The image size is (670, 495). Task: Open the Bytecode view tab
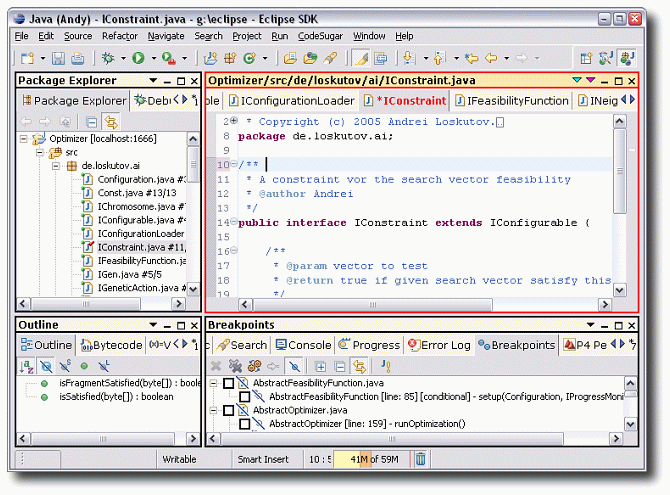pos(112,345)
